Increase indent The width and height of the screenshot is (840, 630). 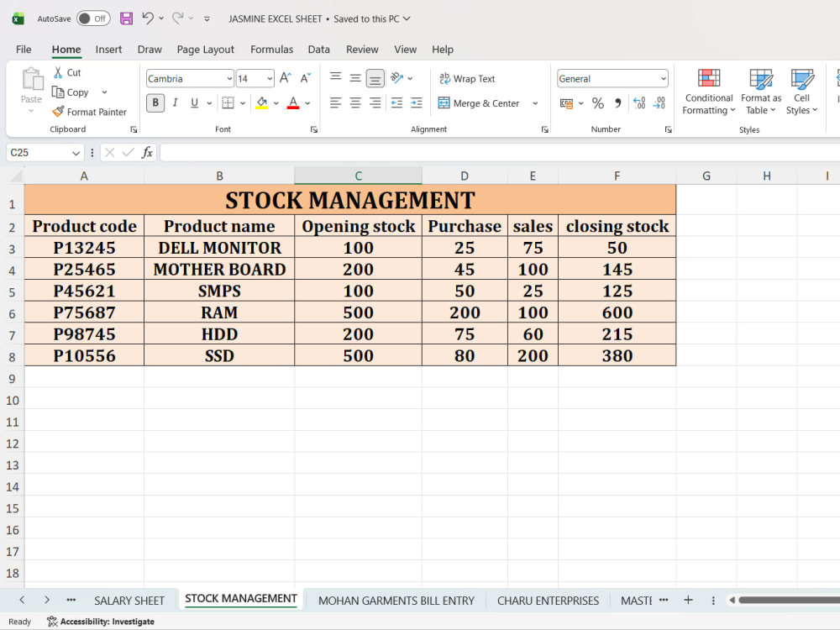(417, 102)
